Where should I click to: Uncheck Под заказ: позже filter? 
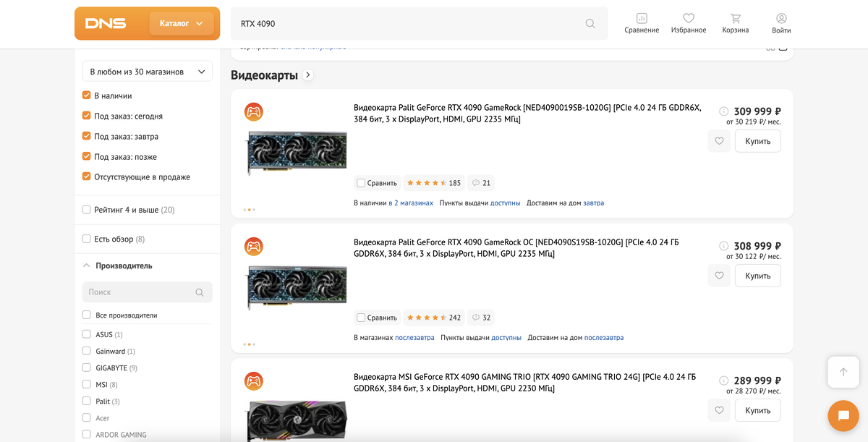[87, 156]
